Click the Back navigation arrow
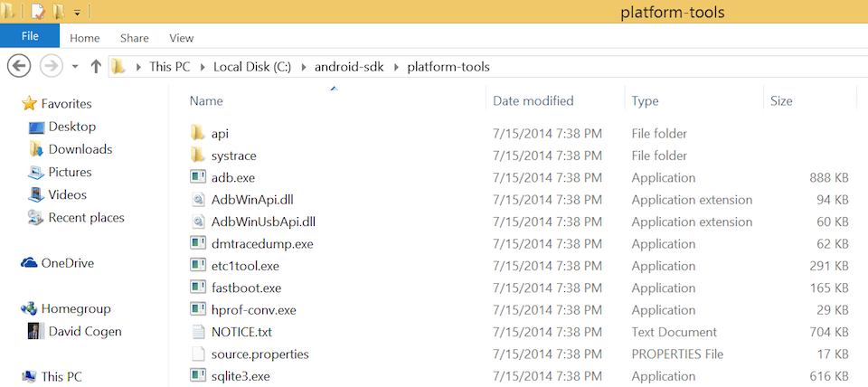This screenshot has width=868, height=387. pyautogui.click(x=18, y=66)
